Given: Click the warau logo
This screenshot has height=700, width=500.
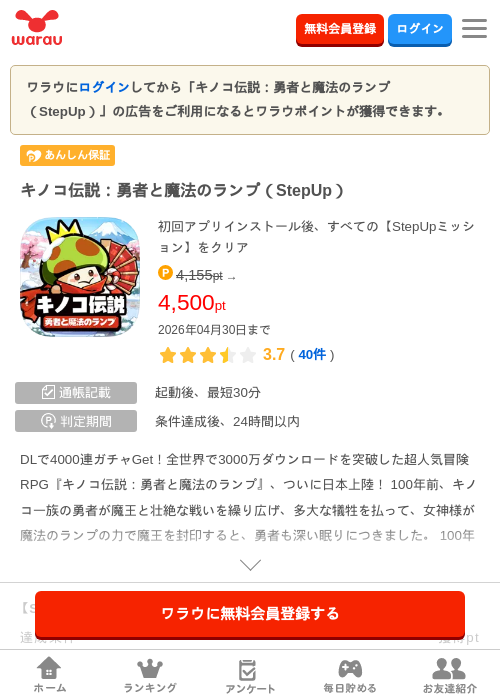Looking at the screenshot, I should [x=37, y=28].
